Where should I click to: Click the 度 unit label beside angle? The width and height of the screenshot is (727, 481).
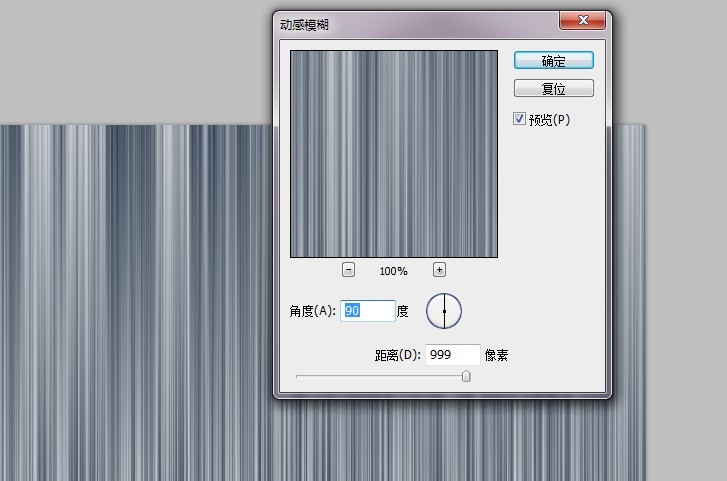403,311
